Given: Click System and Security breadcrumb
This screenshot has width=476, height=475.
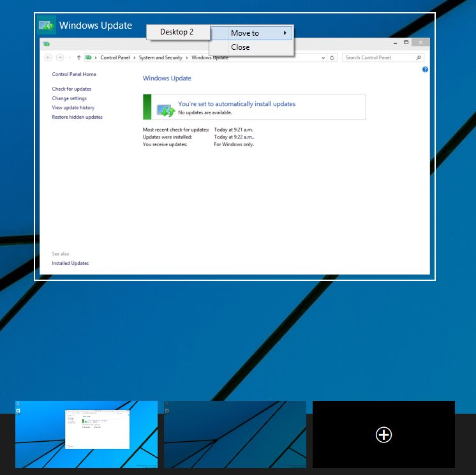Looking at the screenshot, I should 160,57.
